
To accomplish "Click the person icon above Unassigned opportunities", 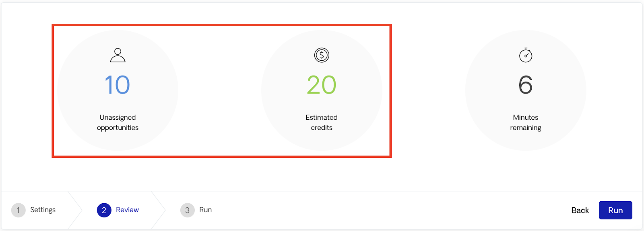I will pos(118,55).
